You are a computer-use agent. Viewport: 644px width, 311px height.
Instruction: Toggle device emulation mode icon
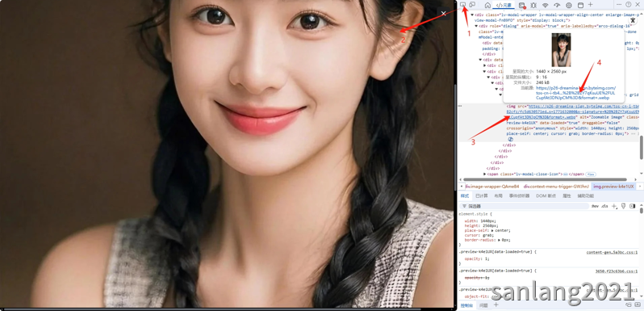pyautogui.click(x=472, y=5)
